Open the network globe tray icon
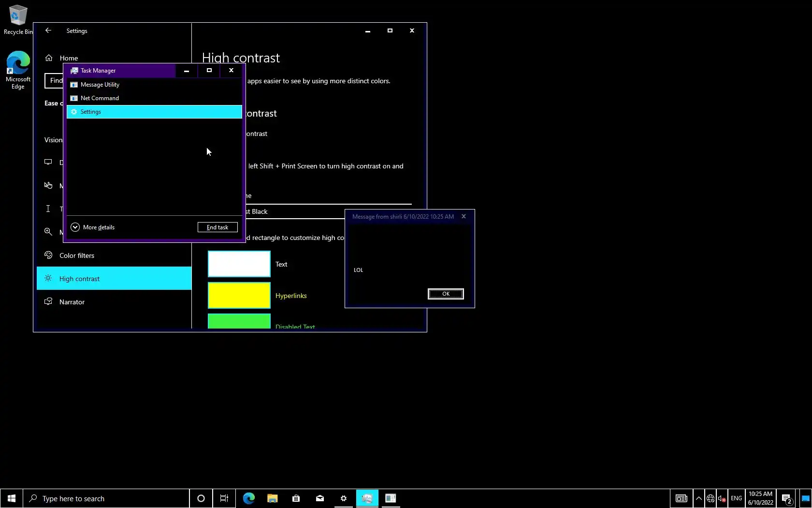The height and width of the screenshot is (508, 812). click(x=710, y=498)
